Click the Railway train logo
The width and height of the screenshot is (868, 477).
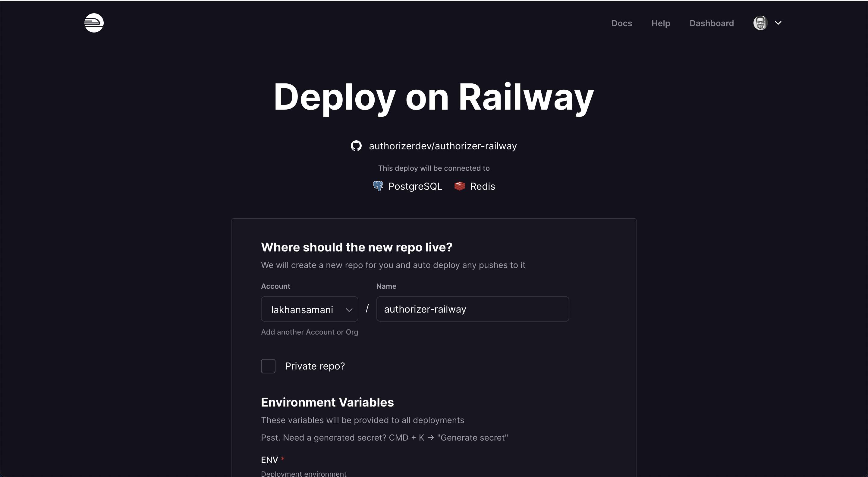pyautogui.click(x=94, y=23)
